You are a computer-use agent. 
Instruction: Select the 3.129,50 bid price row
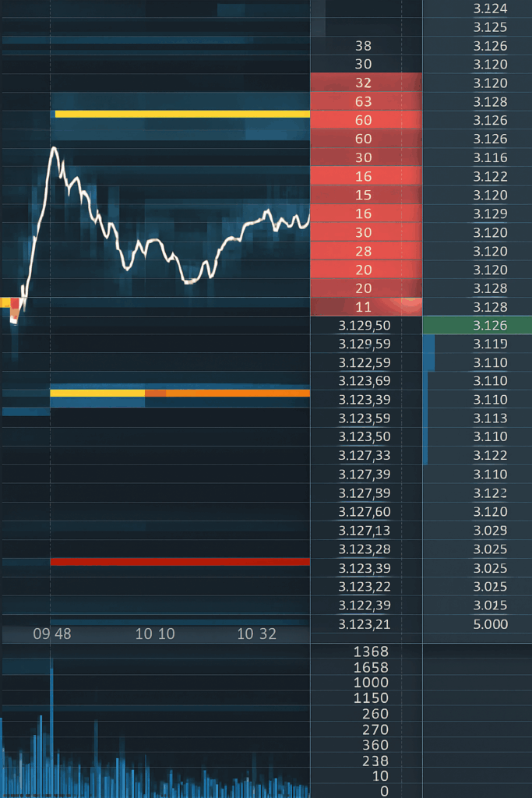coord(365,326)
